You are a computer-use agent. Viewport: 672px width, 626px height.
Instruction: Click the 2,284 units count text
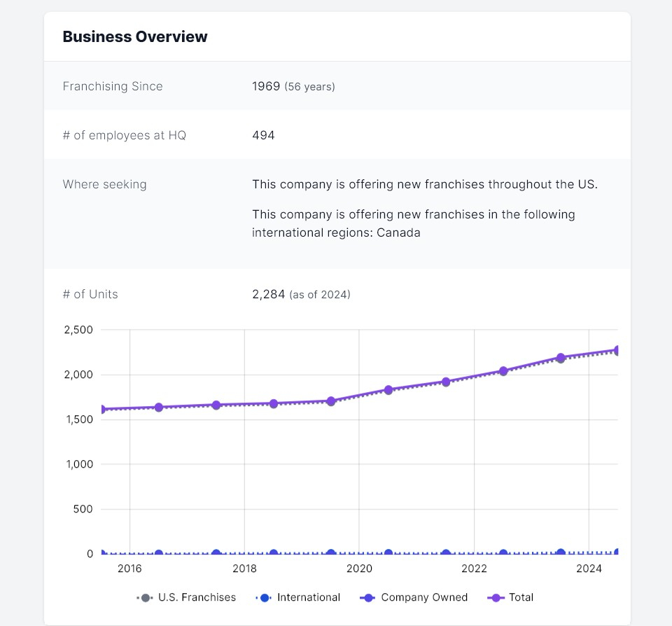click(269, 294)
